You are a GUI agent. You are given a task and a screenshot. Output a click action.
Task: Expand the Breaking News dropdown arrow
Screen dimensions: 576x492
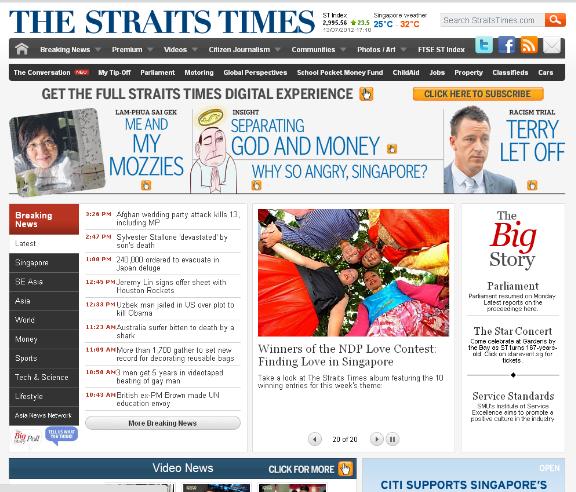[x=98, y=49]
